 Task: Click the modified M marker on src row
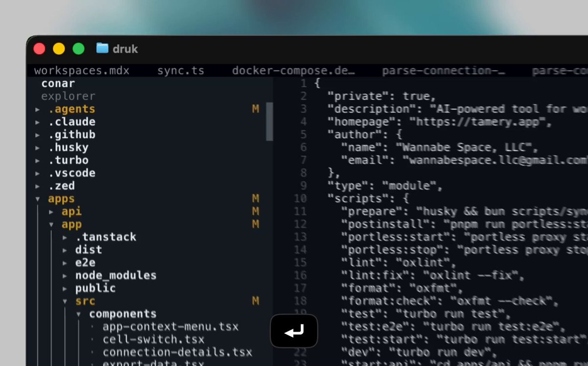pyautogui.click(x=255, y=301)
